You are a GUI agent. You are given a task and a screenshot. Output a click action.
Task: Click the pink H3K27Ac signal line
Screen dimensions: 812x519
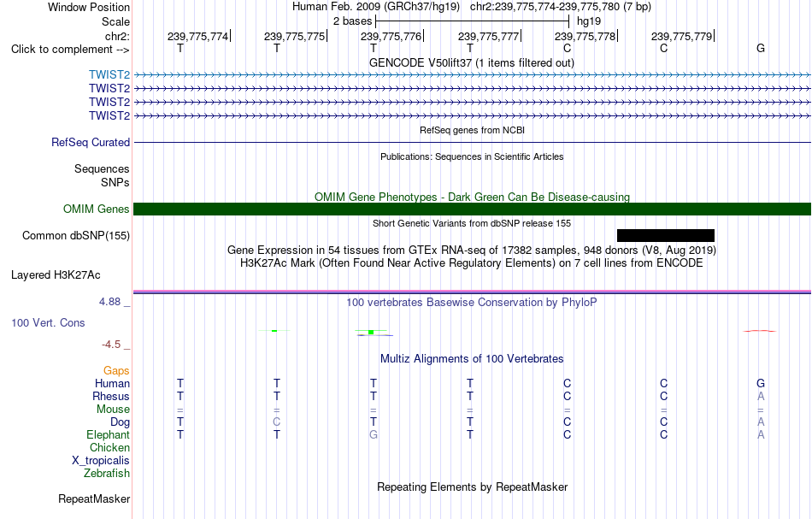click(x=472, y=291)
